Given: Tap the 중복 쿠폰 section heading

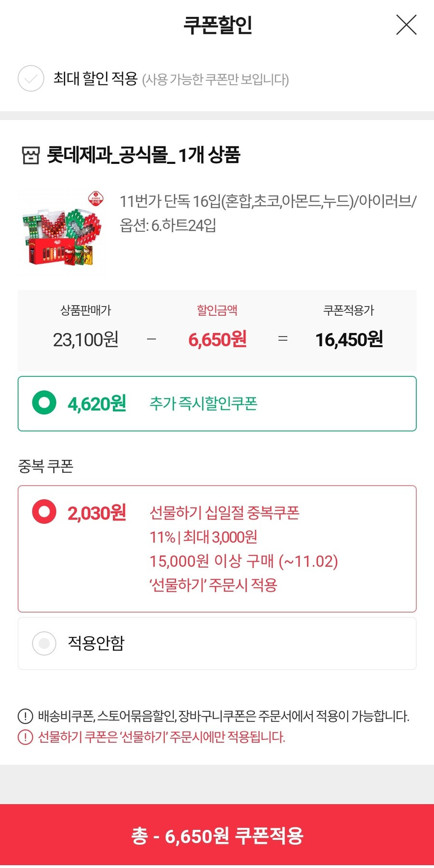Looking at the screenshot, I should tap(45, 466).
